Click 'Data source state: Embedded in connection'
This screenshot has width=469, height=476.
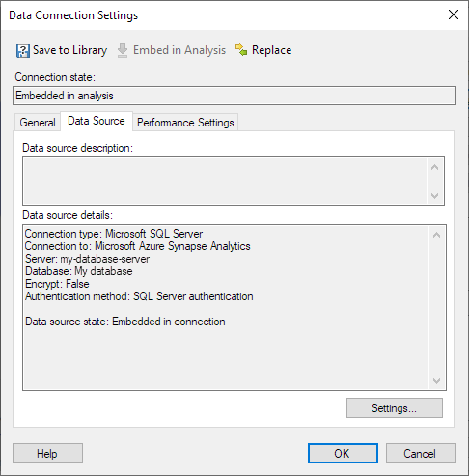click(125, 322)
